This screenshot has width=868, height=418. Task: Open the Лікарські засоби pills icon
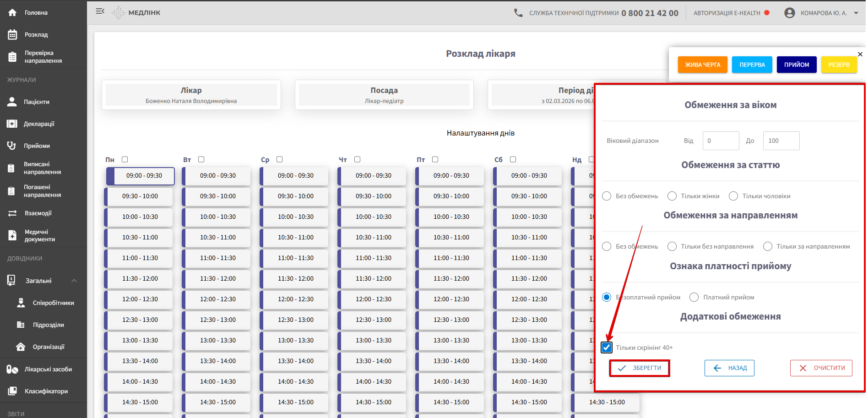click(12, 369)
